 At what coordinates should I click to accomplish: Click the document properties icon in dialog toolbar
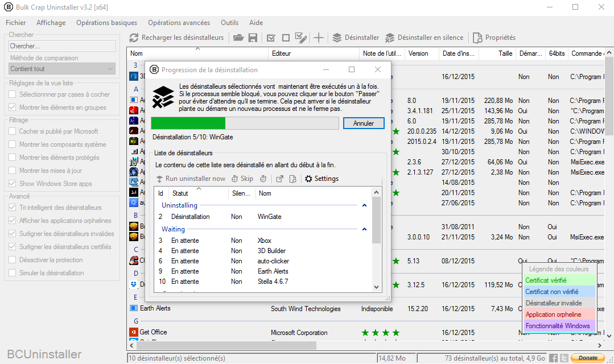[x=292, y=179]
